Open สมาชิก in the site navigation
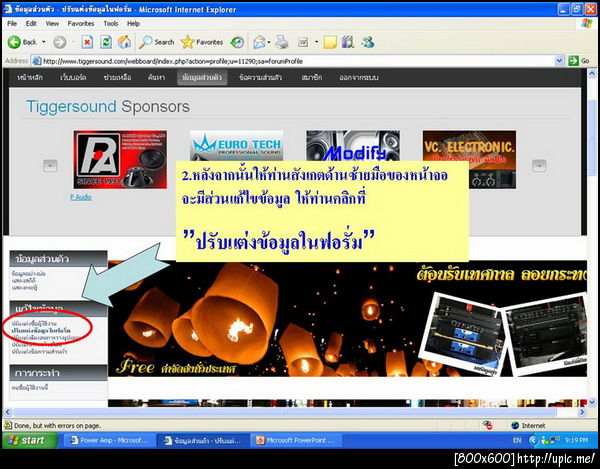The height and width of the screenshot is (469, 600). (x=311, y=77)
